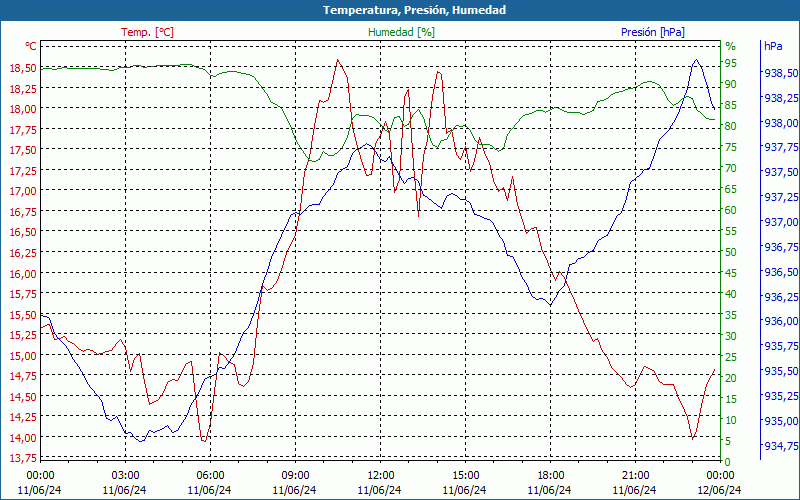Click the 18,00 temperature axis value

(23, 109)
